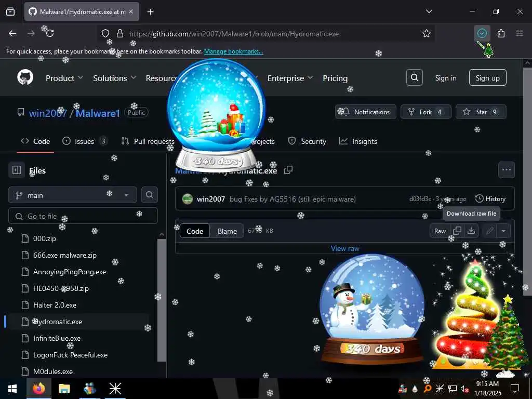Viewport: 532px width, 399px height.
Task: Open the Firefox hamburger application menu
Action: [x=520, y=33]
